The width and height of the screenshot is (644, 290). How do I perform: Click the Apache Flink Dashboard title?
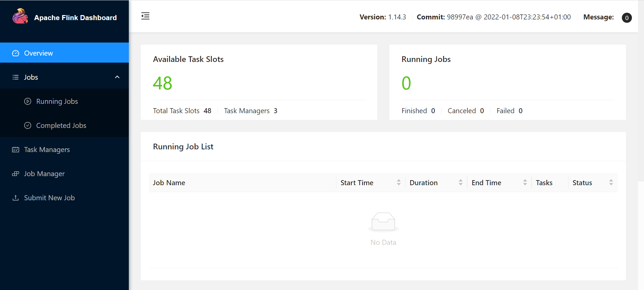click(75, 18)
